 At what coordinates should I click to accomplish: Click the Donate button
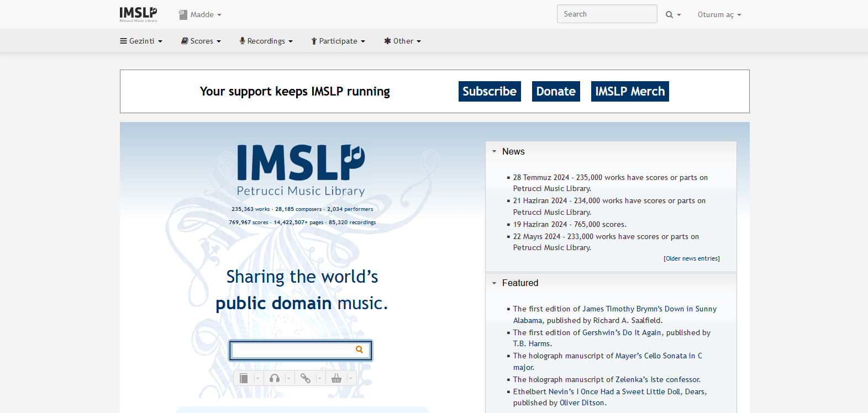(556, 92)
